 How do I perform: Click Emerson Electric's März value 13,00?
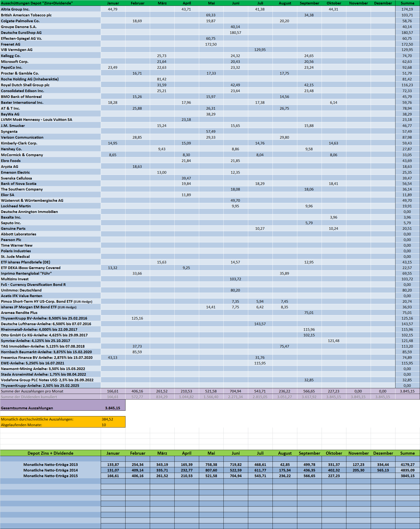coord(162,173)
